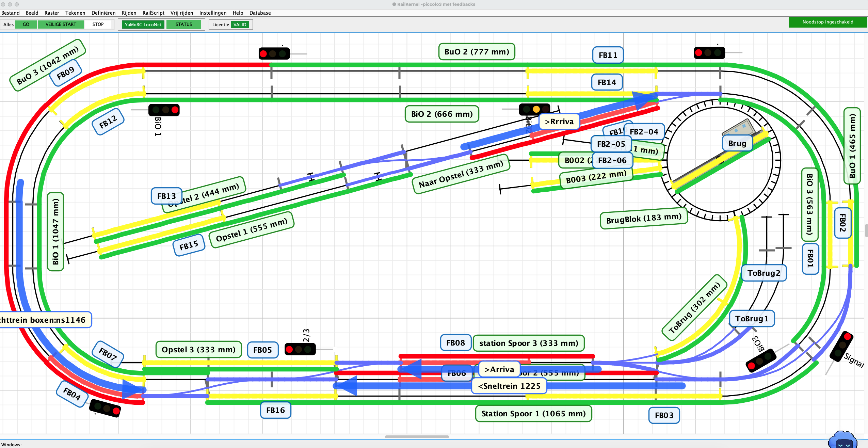
Task: Open the Tekenen menu
Action: click(75, 13)
